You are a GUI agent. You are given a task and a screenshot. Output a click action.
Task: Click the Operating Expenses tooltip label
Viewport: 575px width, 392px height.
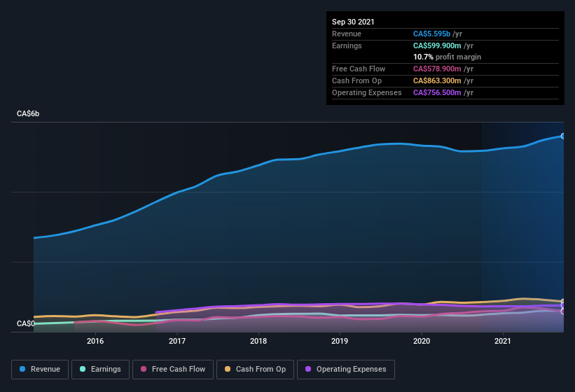(367, 92)
